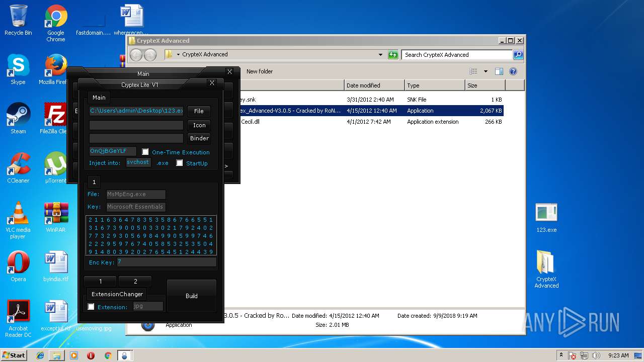Open the WinRAR desktop shortcut
Image resolution: width=644 pixels, height=362 pixels.
tap(56, 217)
